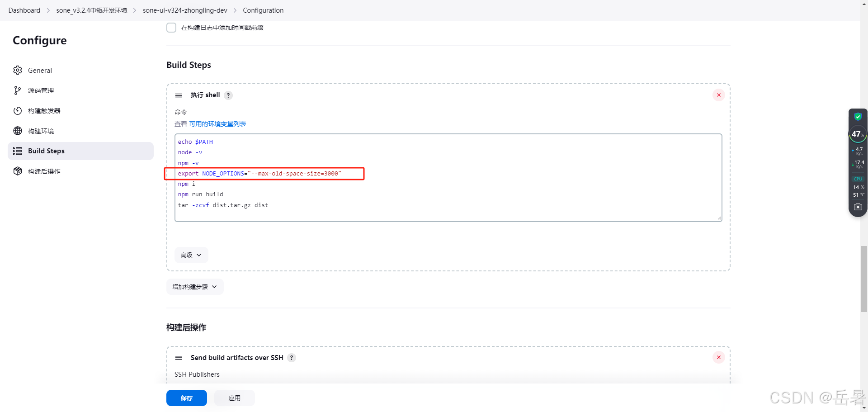Click the 构建触发器 clock icon

[18, 110]
